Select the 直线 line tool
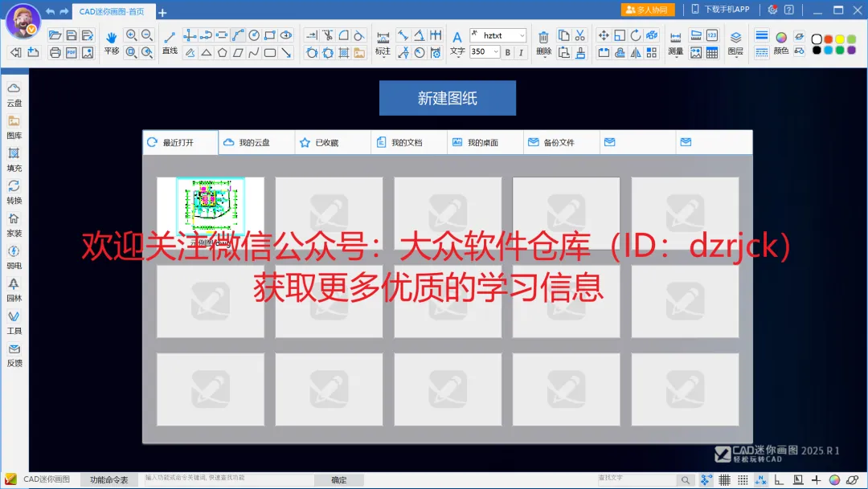Image resolution: width=868 pixels, height=489 pixels. (170, 43)
